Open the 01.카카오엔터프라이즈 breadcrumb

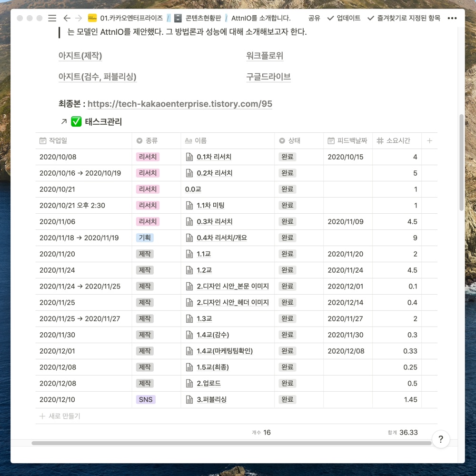[x=127, y=18]
